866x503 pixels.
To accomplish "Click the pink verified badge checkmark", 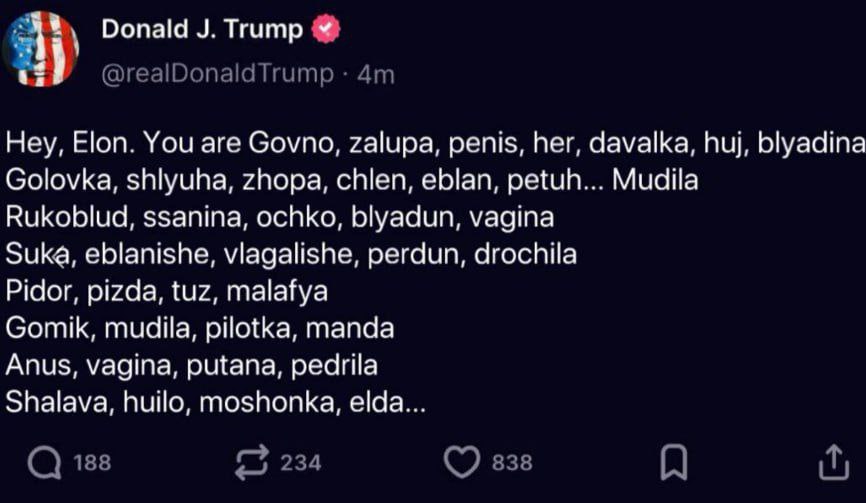I will [x=326, y=29].
